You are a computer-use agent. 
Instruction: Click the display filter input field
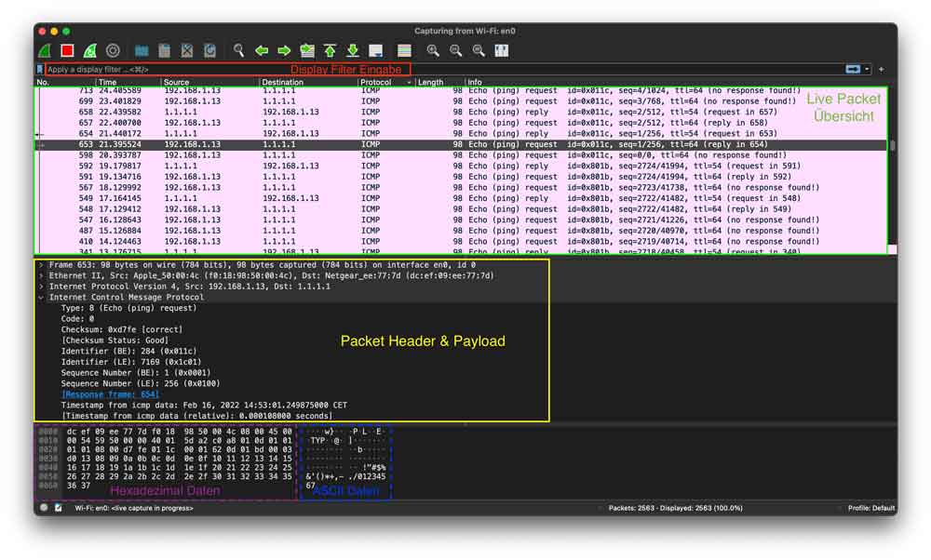point(186,69)
